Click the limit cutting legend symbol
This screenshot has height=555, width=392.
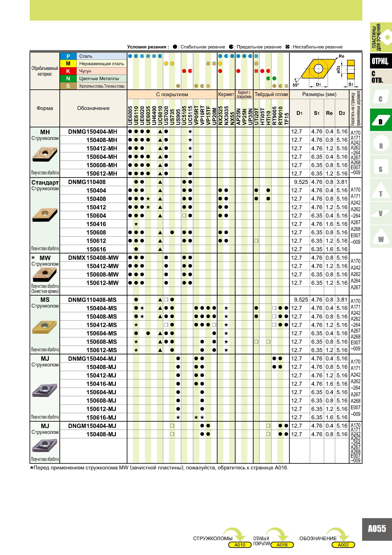(231, 47)
